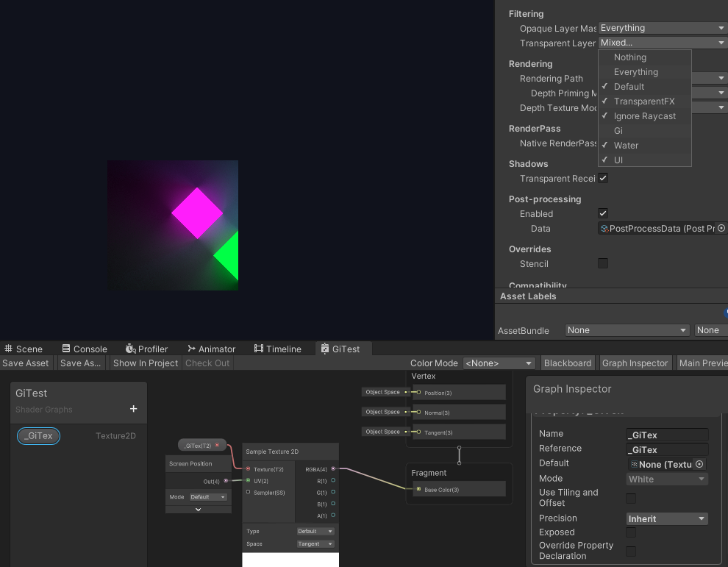Disable the Post-processing Enabled checkbox
Image resolution: width=728 pixels, height=567 pixels.
[x=603, y=213]
